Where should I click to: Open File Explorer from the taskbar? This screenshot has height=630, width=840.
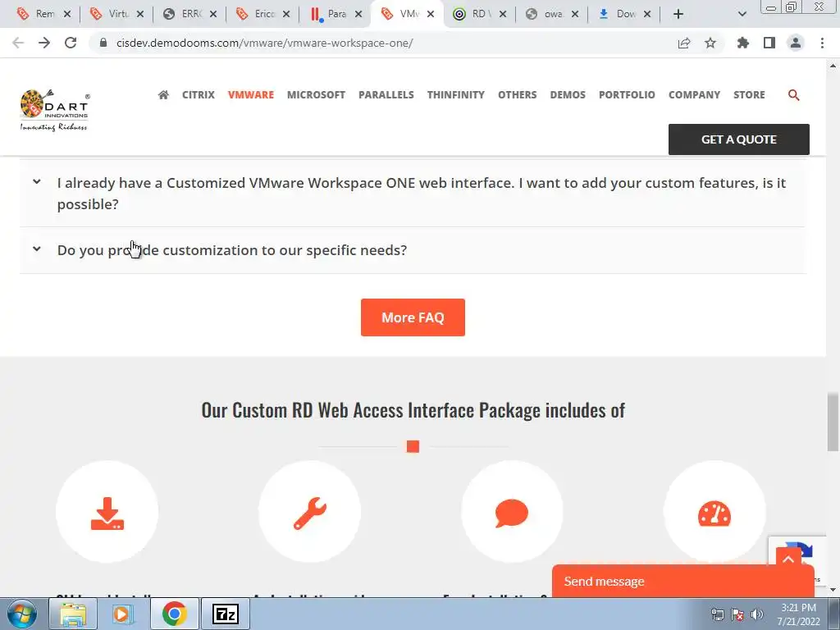tap(73, 614)
